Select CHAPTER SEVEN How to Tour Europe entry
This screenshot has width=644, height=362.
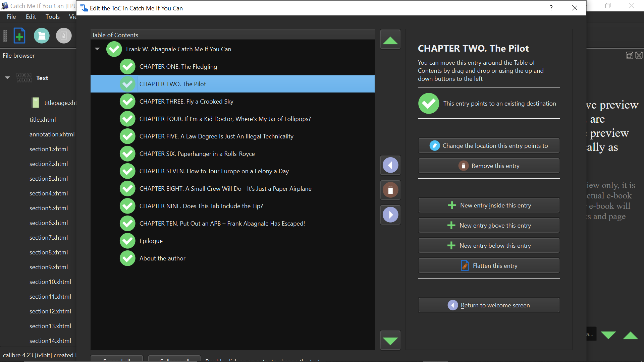click(x=214, y=171)
